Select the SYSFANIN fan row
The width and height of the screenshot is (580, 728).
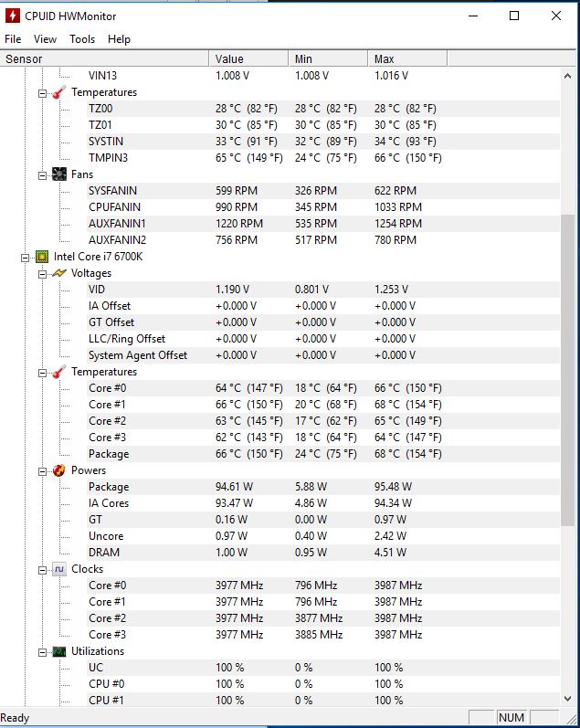click(x=323, y=191)
